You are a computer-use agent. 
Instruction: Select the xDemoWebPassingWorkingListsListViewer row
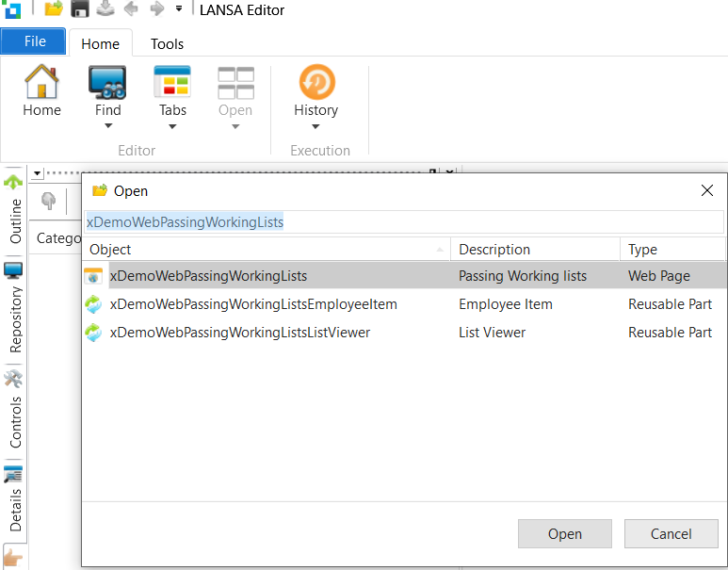pyautogui.click(x=240, y=333)
